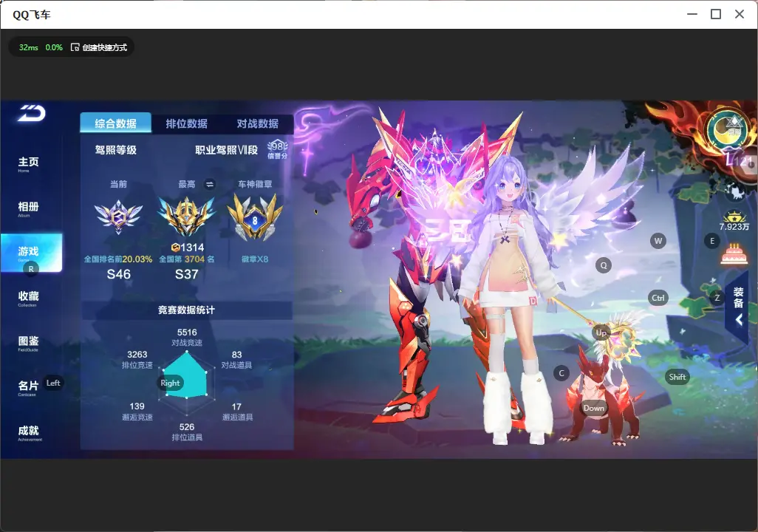758x532 pixels.
Task: Click the C key overlay button
Action: [x=561, y=373]
